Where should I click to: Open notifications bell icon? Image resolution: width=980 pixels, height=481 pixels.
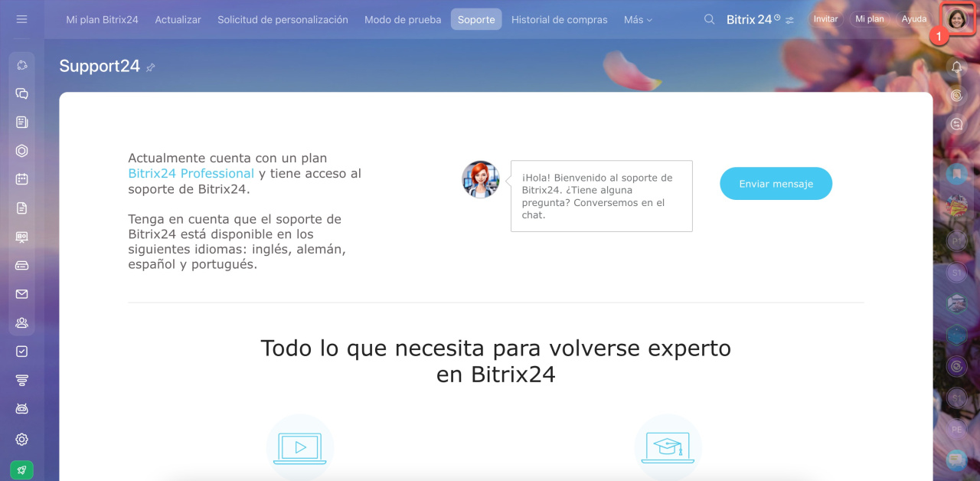coord(956,67)
